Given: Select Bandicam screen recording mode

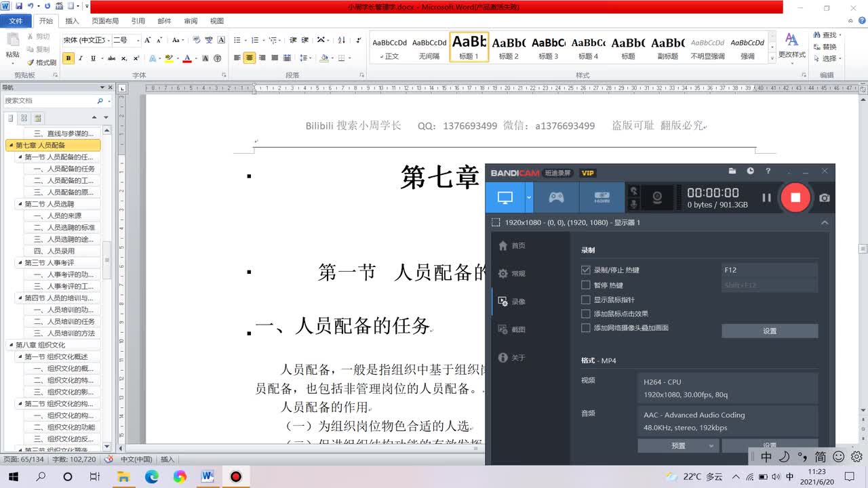Looking at the screenshot, I should coord(505,197).
